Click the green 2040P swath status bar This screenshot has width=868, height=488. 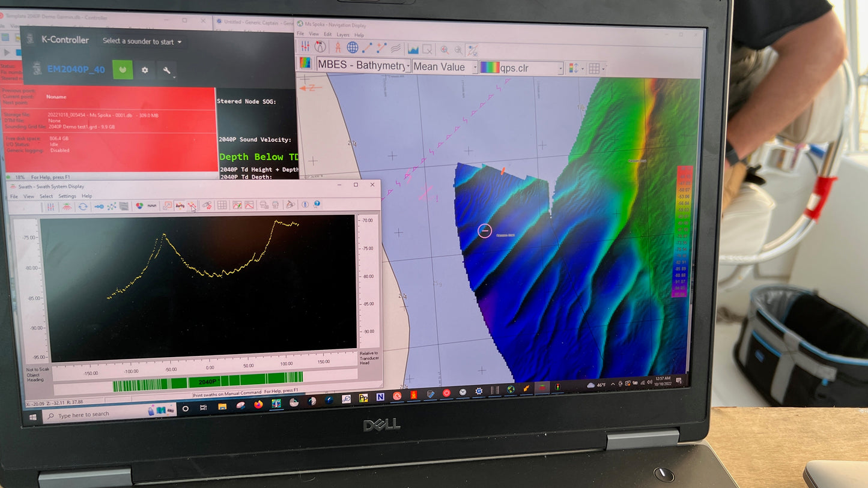pos(207,381)
